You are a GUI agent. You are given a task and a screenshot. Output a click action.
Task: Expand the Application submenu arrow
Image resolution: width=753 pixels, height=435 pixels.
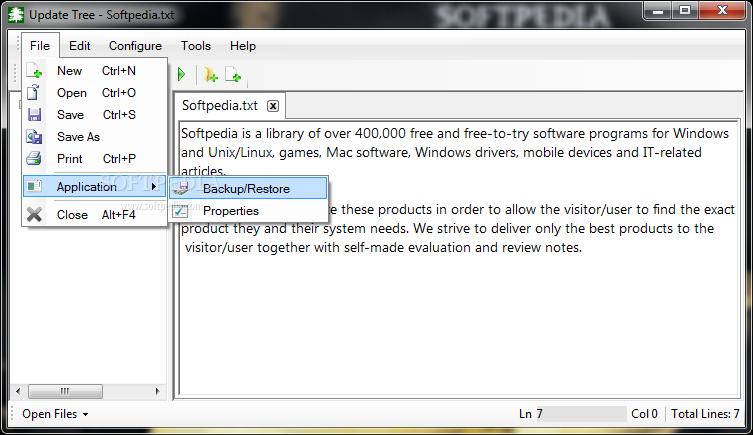(x=154, y=186)
